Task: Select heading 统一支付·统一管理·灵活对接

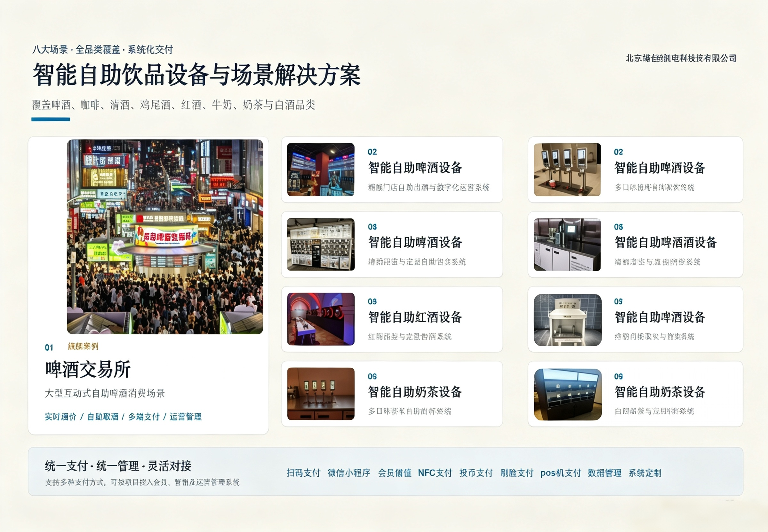Action: (118, 466)
